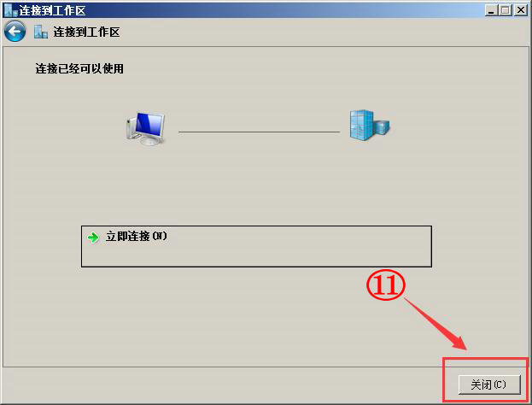This screenshot has width=532, height=405.
Task: Click the 连接已经可以使用 heading
Action: (79, 69)
